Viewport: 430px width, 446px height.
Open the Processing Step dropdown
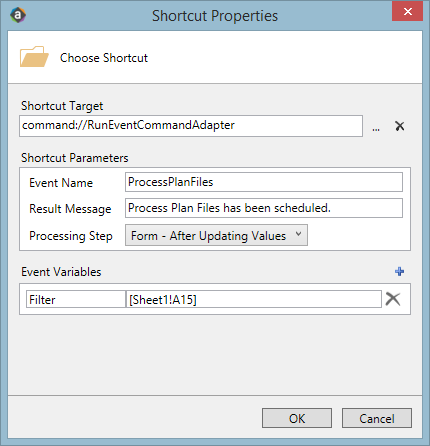[x=216, y=235]
